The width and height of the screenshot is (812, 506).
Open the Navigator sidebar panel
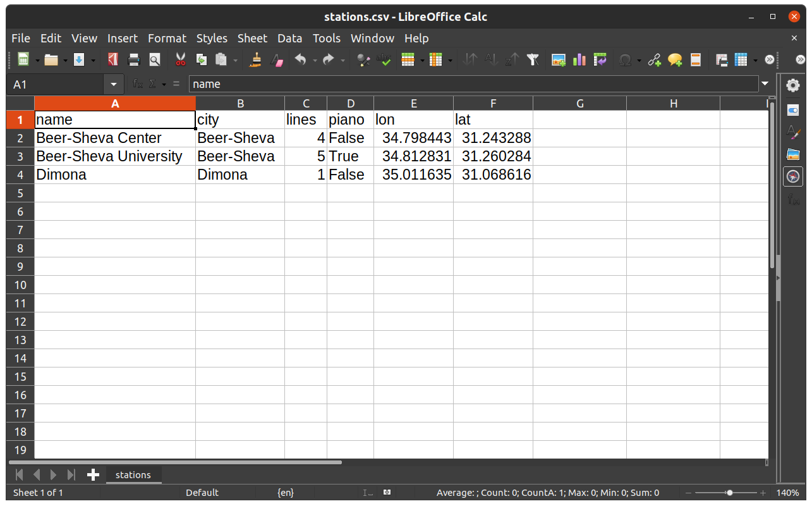click(x=793, y=176)
